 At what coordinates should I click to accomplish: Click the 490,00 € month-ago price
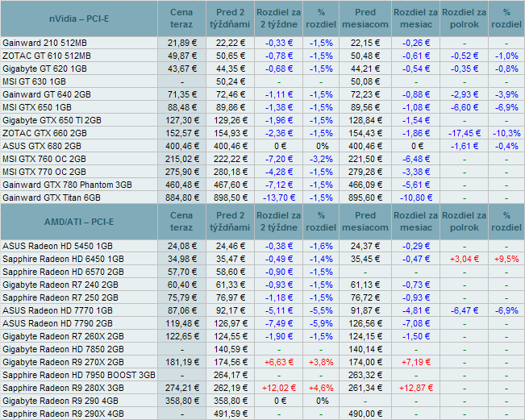[365, 414]
